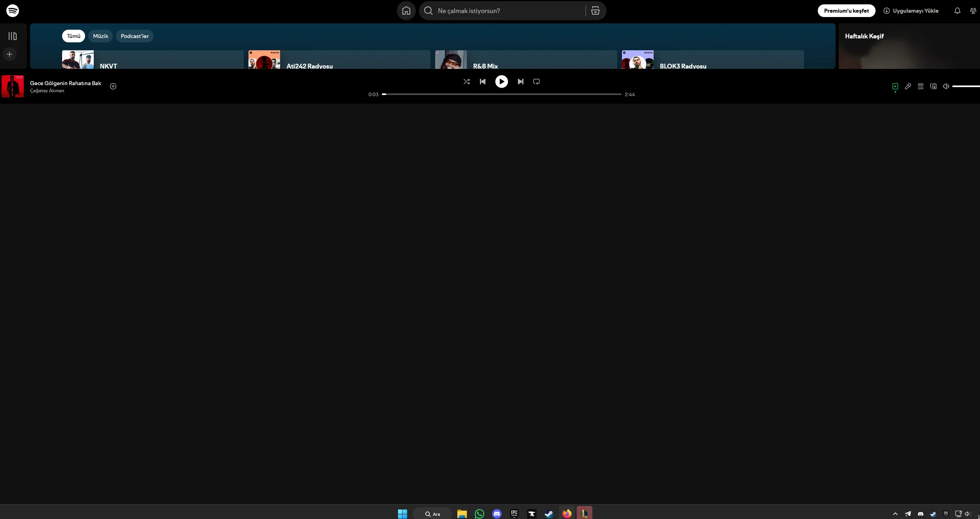Open the create plus button in sidebar

point(10,54)
